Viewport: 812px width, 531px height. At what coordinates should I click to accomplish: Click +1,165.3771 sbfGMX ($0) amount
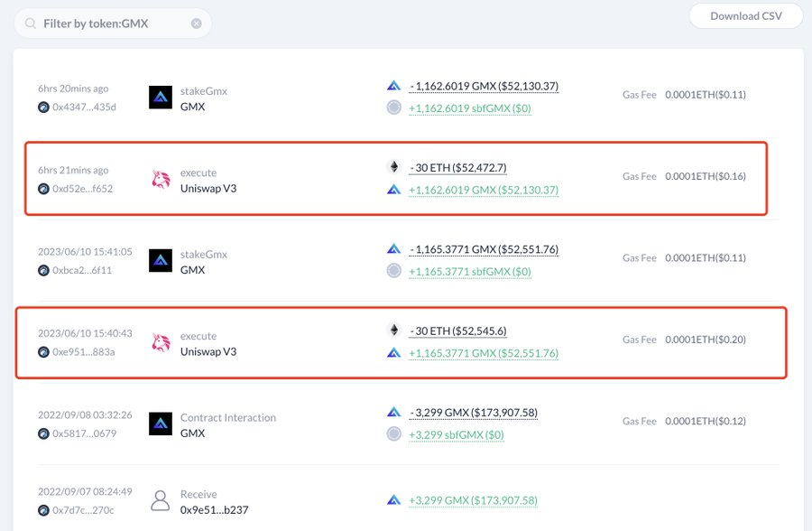(x=470, y=272)
